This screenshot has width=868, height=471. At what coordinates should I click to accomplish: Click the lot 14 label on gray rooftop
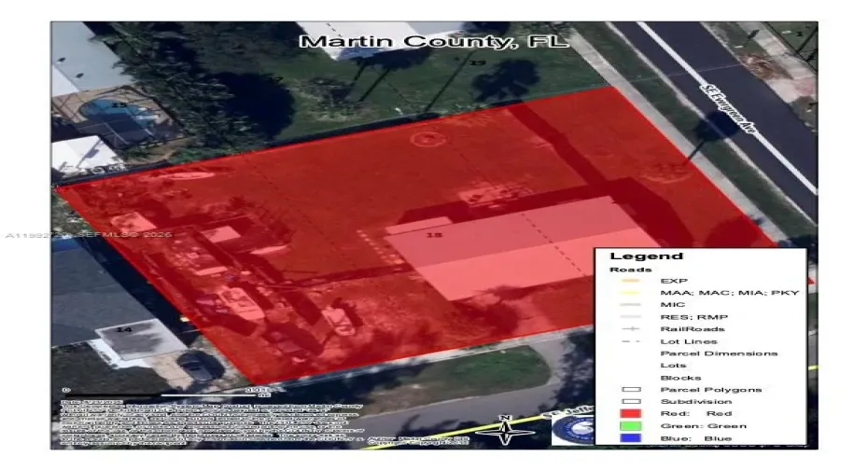[x=122, y=329]
